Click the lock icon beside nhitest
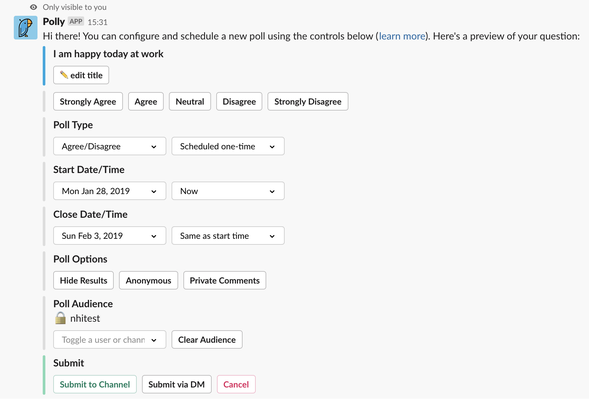 [60, 318]
